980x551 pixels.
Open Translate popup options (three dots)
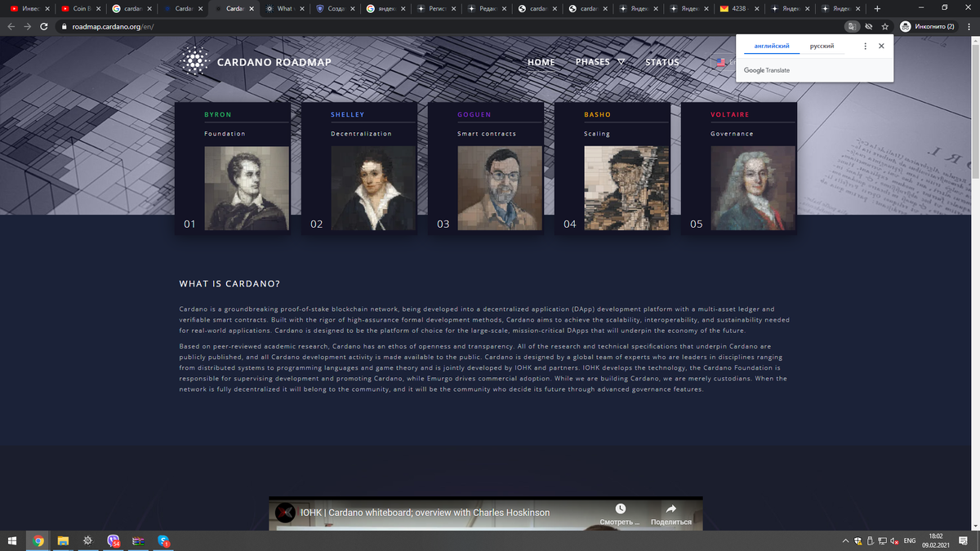click(865, 47)
